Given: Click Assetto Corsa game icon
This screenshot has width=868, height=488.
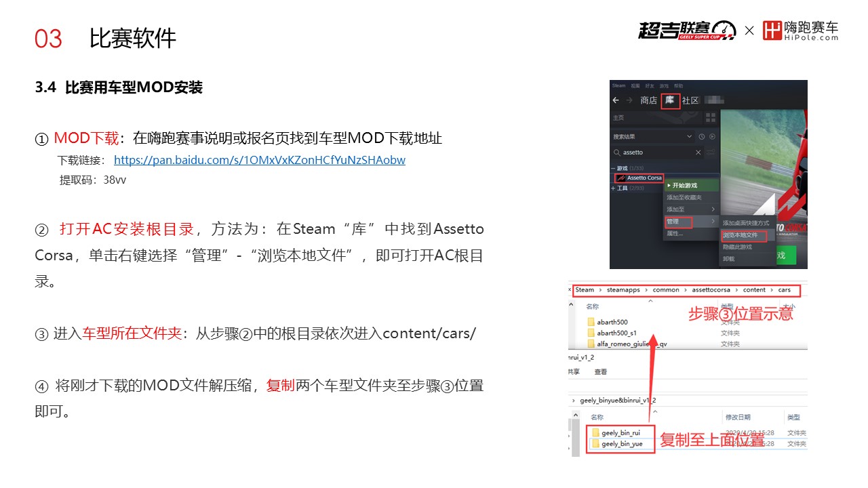Looking at the screenshot, I should coord(620,178).
